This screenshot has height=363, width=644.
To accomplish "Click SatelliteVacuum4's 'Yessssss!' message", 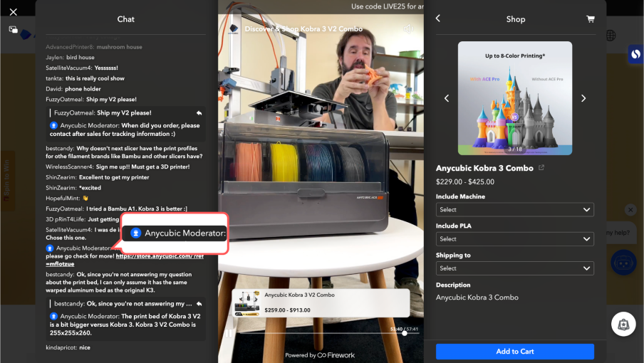I will [x=82, y=68].
